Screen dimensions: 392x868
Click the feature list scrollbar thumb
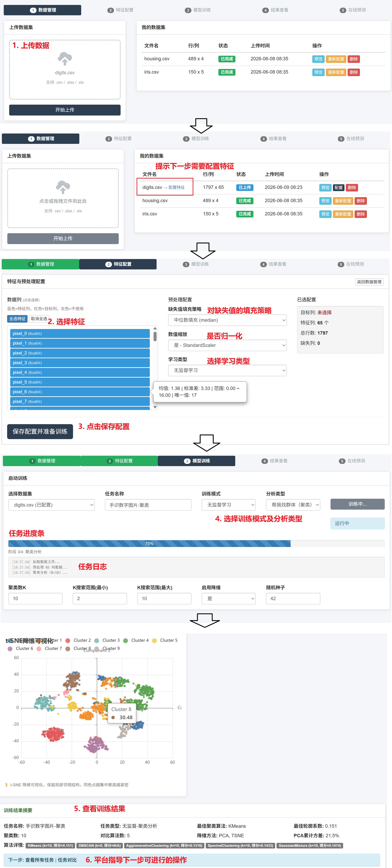155,336
